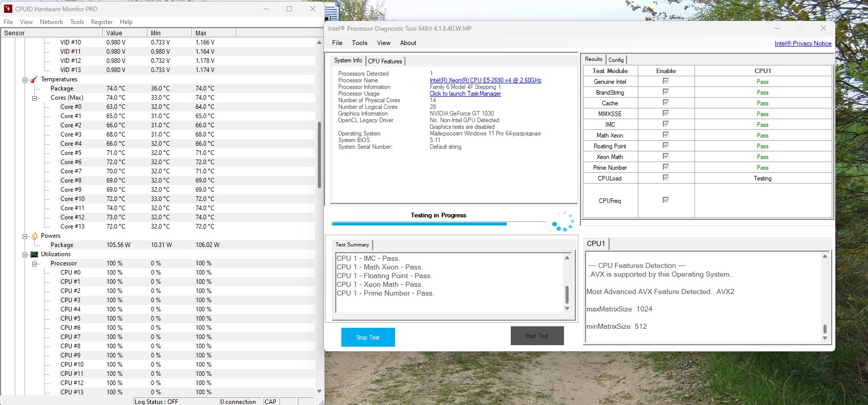This screenshot has height=405, width=868.
Task: Click the Test Summary scroll-up arrow
Action: 567,258
